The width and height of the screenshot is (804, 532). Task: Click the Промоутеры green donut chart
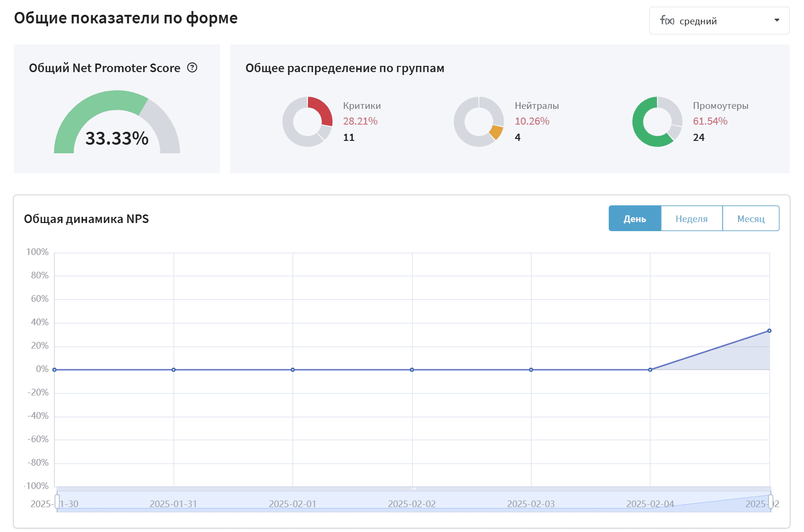tap(657, 122)
